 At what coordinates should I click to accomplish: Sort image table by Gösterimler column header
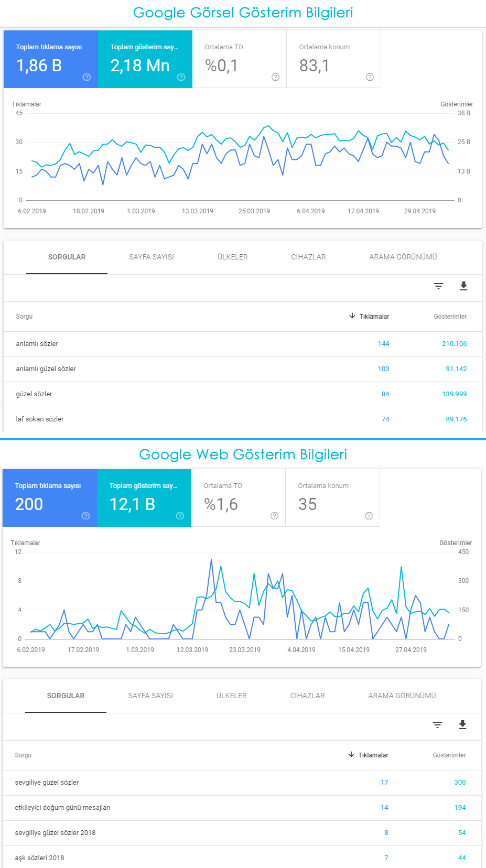pos(450,317)
